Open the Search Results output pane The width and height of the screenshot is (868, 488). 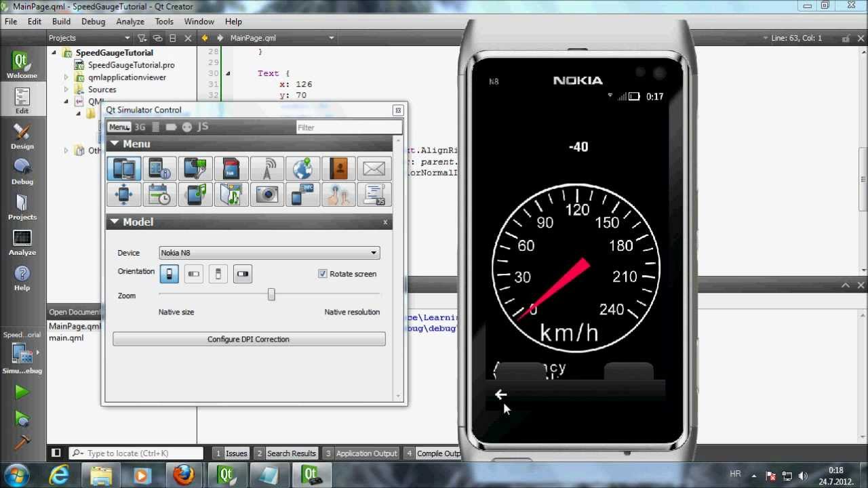285,453
